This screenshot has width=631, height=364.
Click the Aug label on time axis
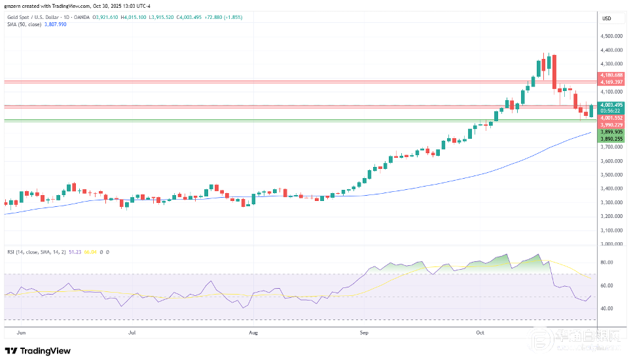pyautogui.click(x=253, y=333)
